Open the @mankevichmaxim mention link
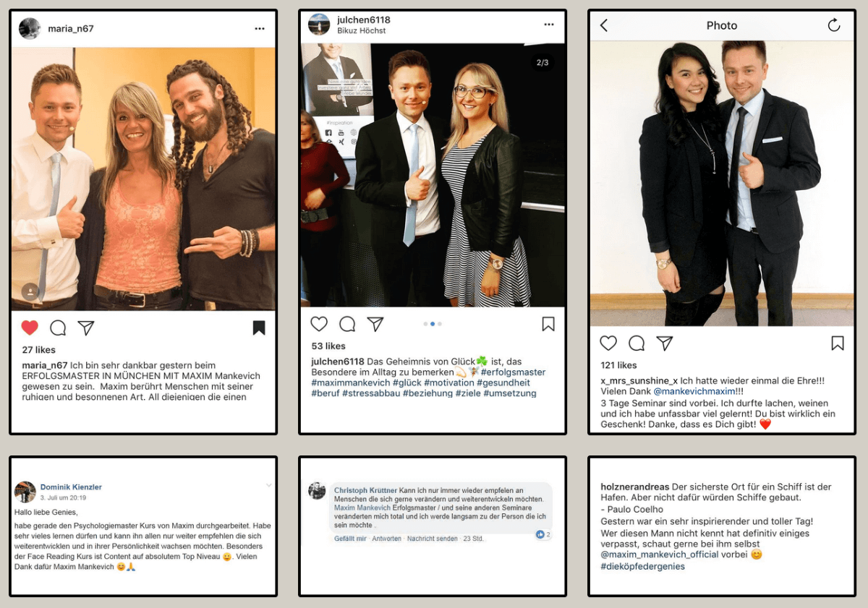This screenshot has width=868, height=608. [x=693, y=391]
